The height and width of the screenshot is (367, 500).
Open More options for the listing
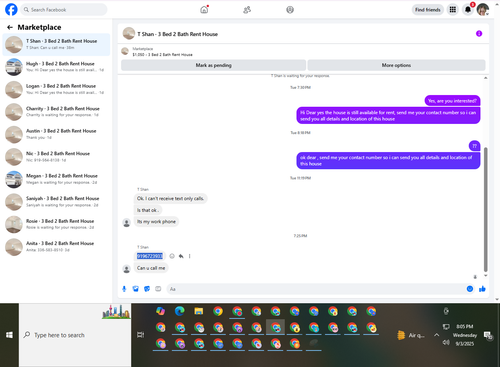(396, 65)
